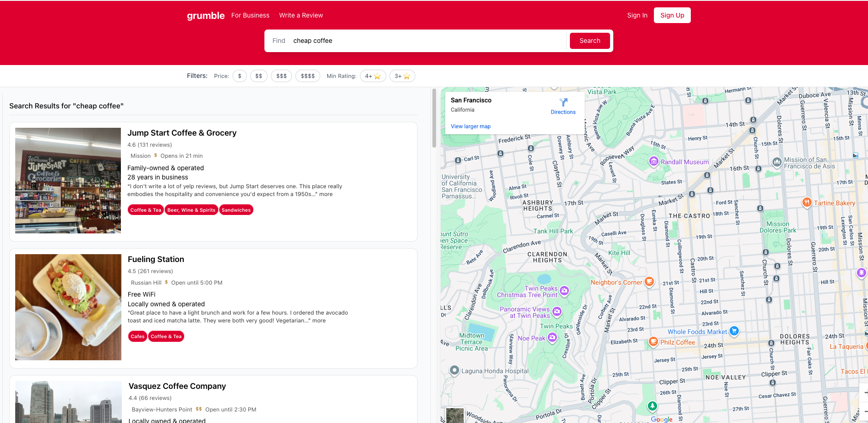Screen dimensions: 868x423
Task: Click the map Directions icon
Action: pos(563,102)
